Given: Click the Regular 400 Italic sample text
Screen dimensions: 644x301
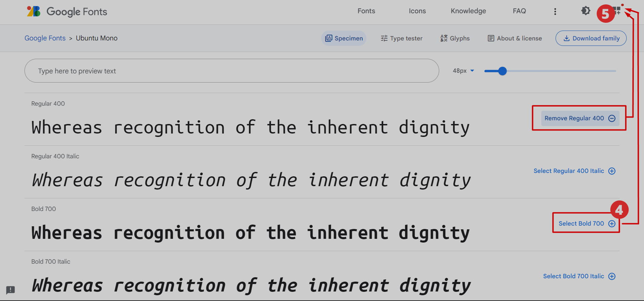Looking at the screenshot, I should tap(251, 180).
